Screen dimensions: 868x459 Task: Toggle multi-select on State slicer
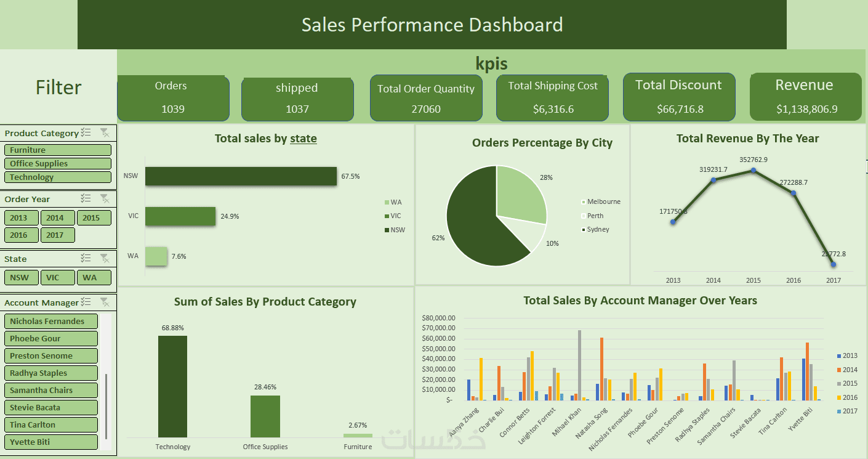pyautogui.click(x=86, y=258)
